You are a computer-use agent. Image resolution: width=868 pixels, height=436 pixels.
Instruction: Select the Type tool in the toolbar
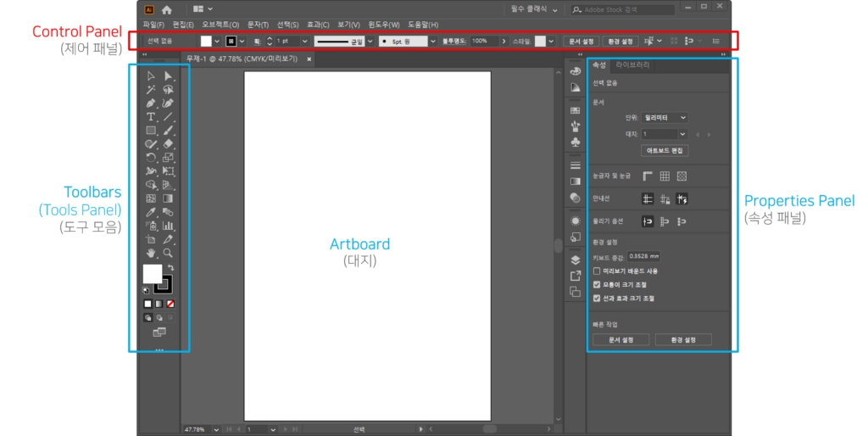click(151, 117)
